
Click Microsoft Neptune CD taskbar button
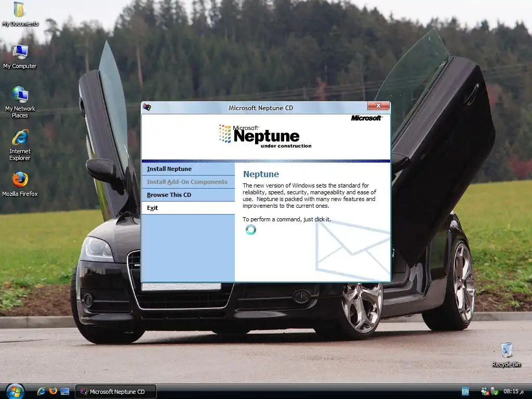pyautogui.click(x=115, y=392)
